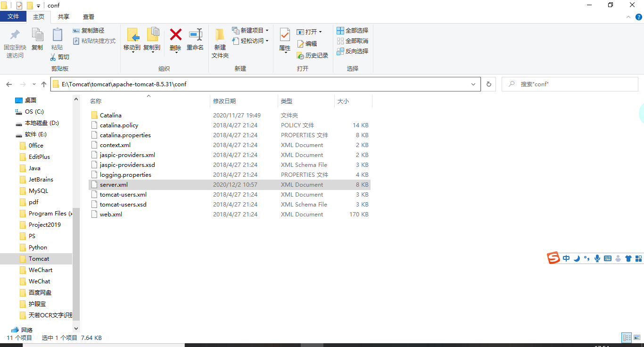Open the Python folder in navigation pane
The height and width of the screenshot is (347, 644).
(x=36, y=248)
